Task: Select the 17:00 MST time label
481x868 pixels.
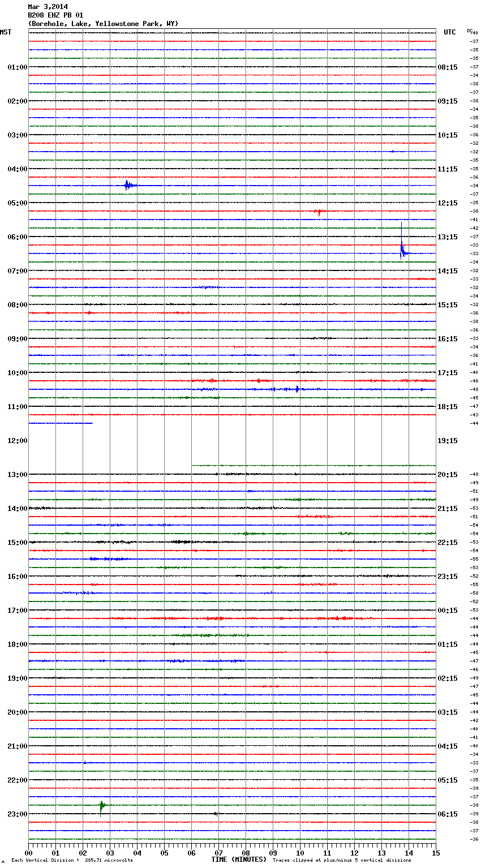Action: 18,611
